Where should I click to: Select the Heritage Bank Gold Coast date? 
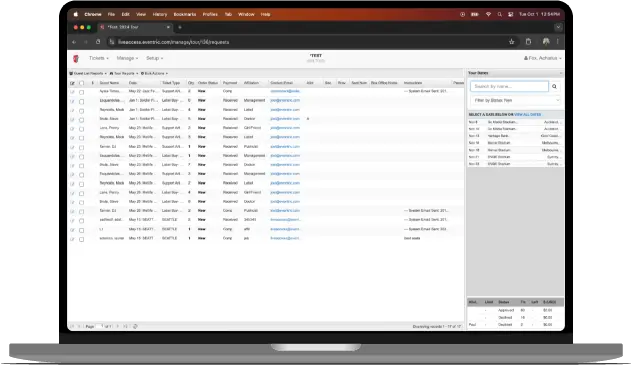coord(515,136)
